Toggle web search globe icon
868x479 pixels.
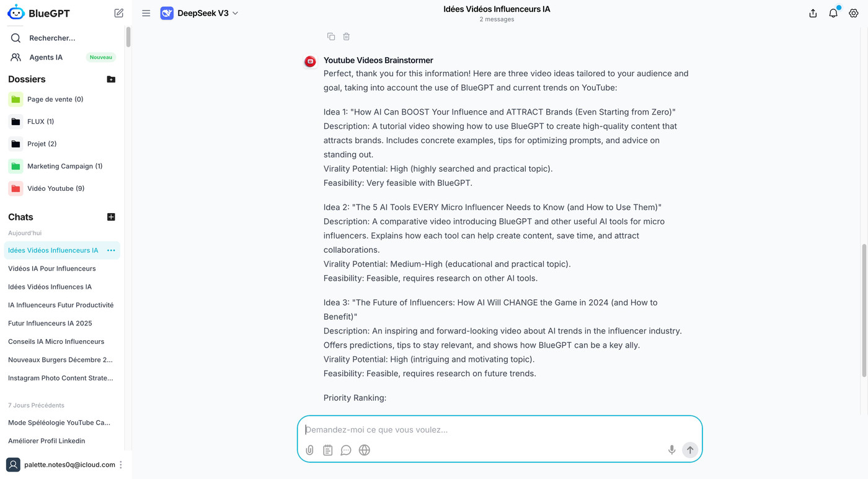(365, 450)
